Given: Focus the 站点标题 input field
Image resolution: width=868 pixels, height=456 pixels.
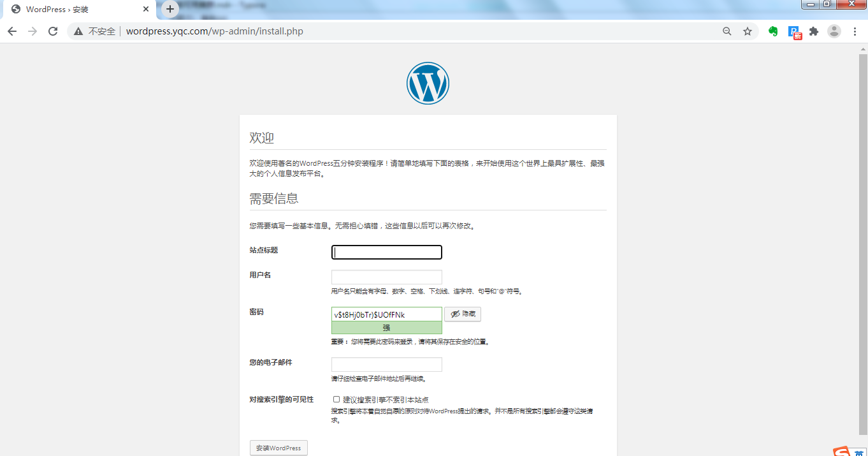Looking at the screenshot, I should click(387, 253).
